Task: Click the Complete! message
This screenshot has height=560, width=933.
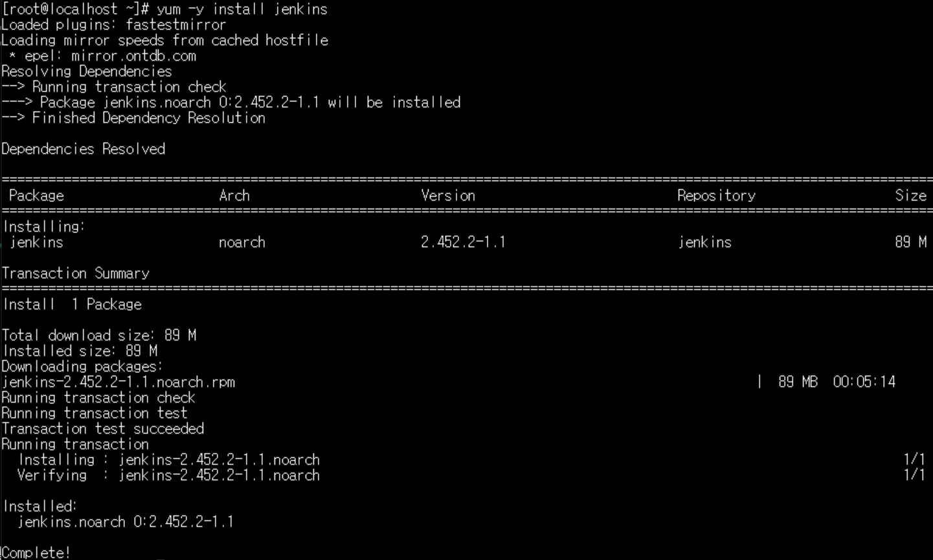Action: point(36,553)
